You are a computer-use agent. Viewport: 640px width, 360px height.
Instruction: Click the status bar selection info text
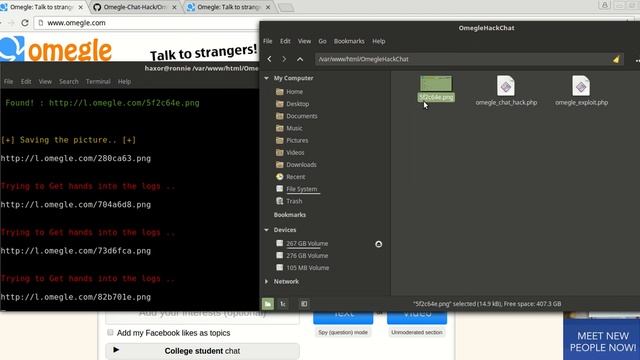[487, 304]
